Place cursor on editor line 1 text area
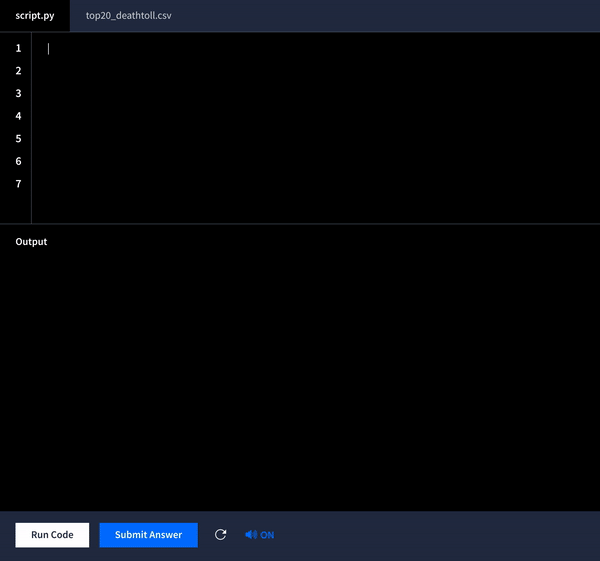The image size is (600, 561). tap(300, 48)
